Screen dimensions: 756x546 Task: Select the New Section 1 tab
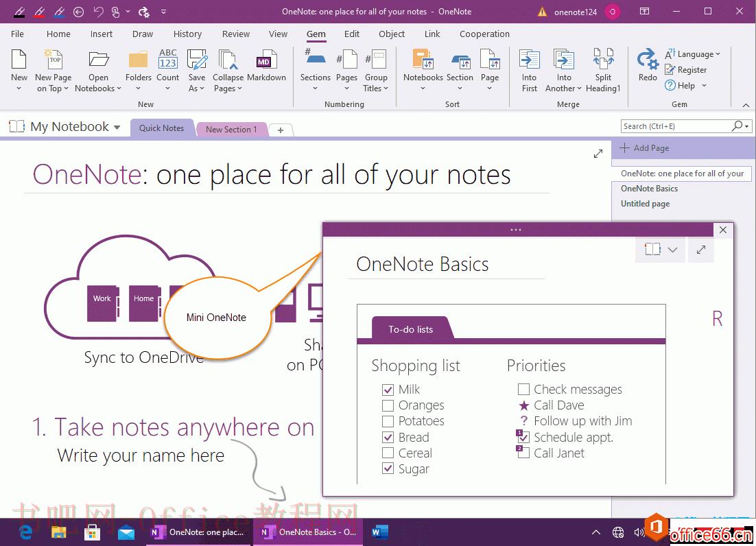pyautogui.click(x=231, y=129)
